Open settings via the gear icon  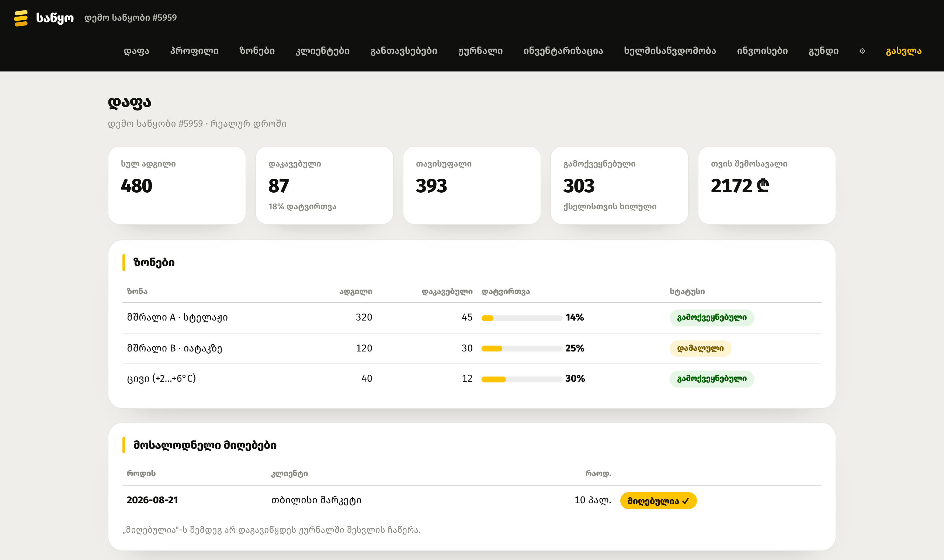[862, 51]
